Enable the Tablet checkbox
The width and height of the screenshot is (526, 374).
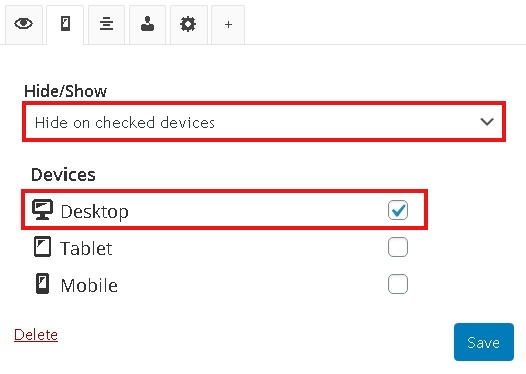click(x=398, y=247)
